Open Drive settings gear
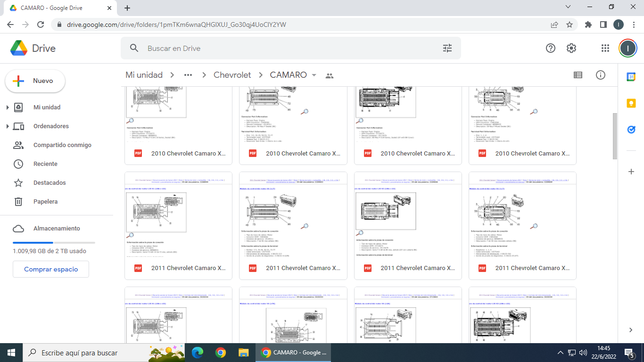 point(571,48)
